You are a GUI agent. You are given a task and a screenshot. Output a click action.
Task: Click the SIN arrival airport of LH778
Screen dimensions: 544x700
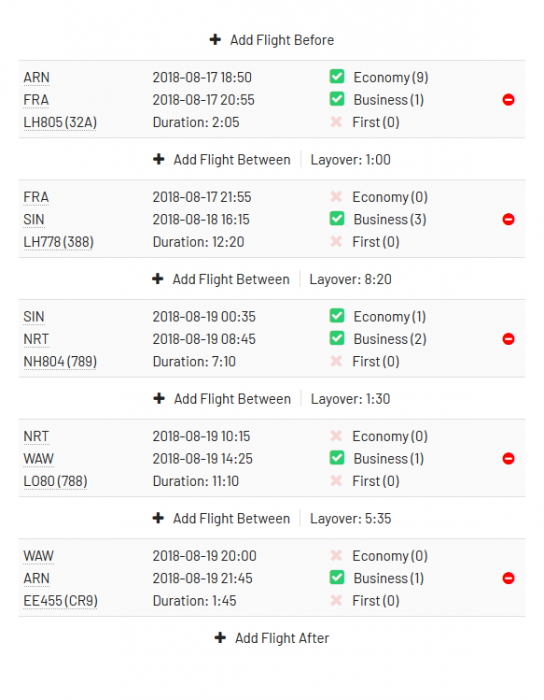point(34,220)
